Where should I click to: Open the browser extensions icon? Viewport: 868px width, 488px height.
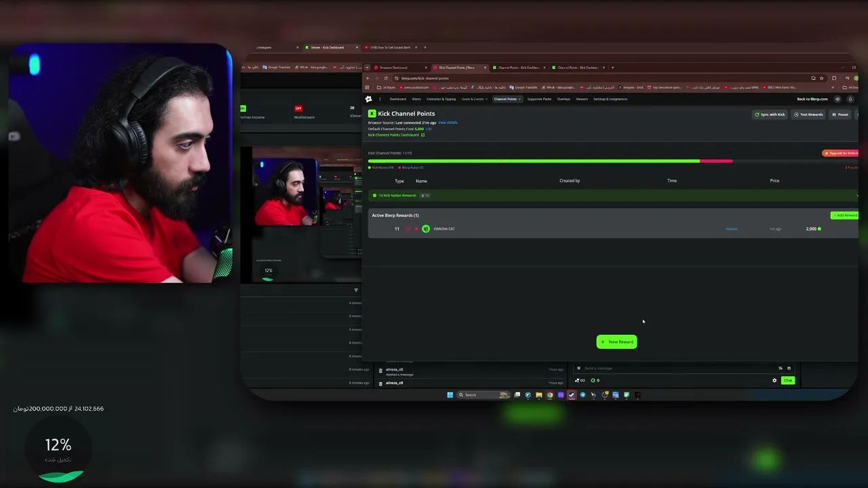[x=834, y=78]
